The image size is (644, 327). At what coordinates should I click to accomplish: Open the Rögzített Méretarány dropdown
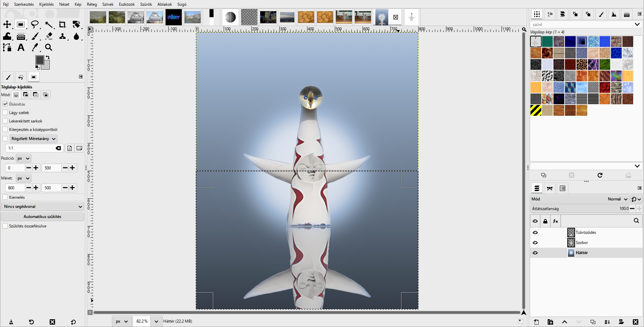pos(33,139)
